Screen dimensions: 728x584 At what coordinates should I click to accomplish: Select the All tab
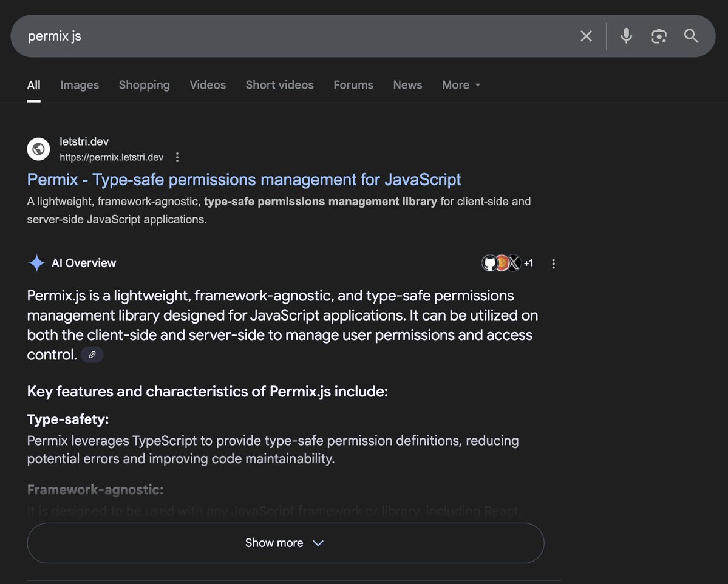pos(33,85)
